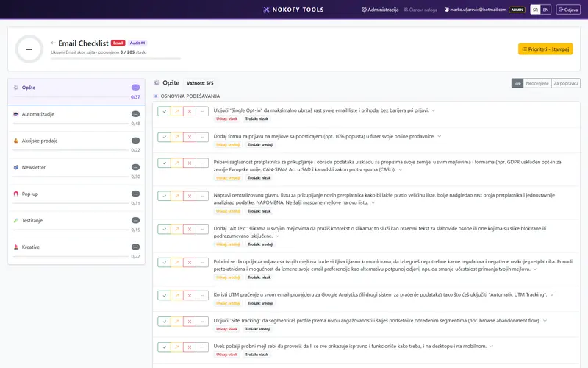The width and height of the screenshot is (588, 368).
Task: Open the Administracija link
Action: tap(380, 10)
